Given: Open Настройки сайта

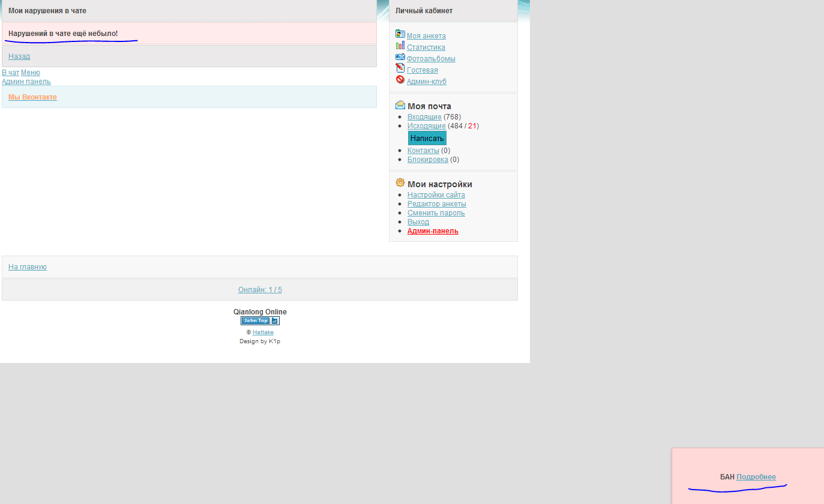Looking at the screenshot, I should pos(436,195).
